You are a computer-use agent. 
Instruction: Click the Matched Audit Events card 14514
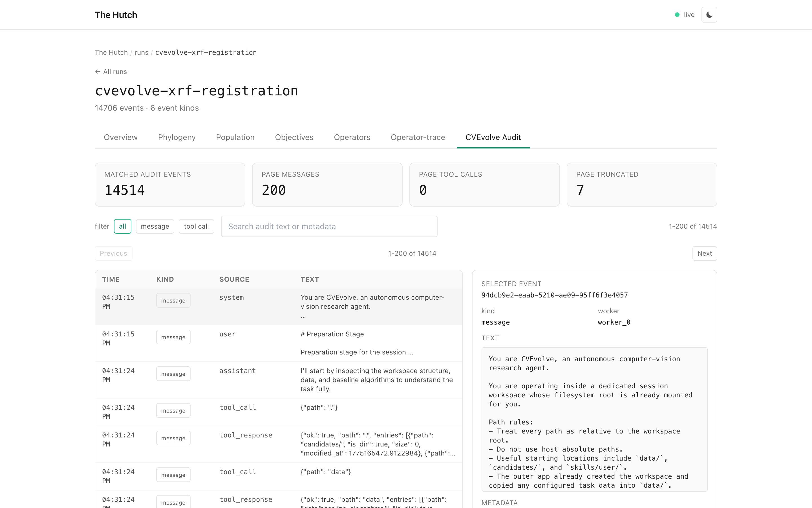170,185
